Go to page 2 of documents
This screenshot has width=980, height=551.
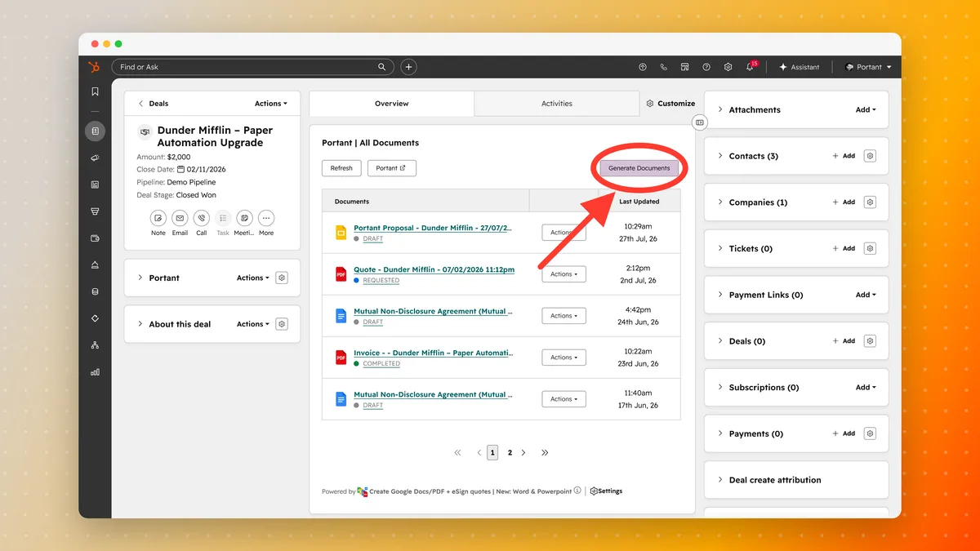pyautogui.click(x=510, y=452)
